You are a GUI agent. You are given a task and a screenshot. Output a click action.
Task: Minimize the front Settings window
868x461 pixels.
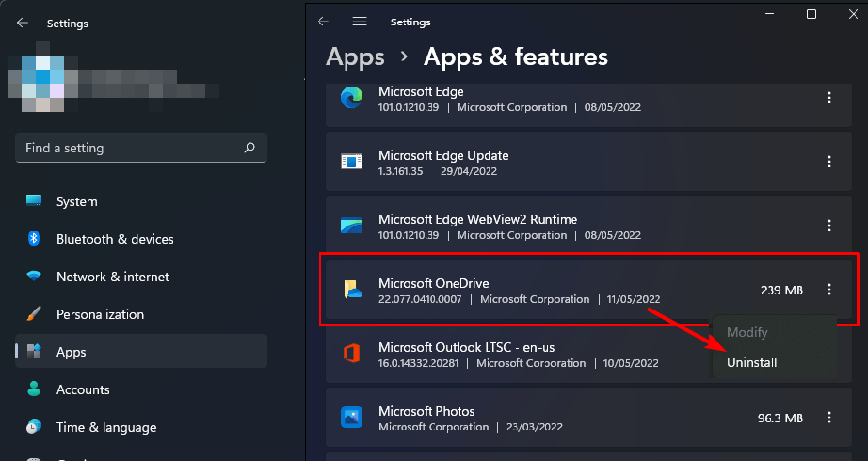pos(770,14)
